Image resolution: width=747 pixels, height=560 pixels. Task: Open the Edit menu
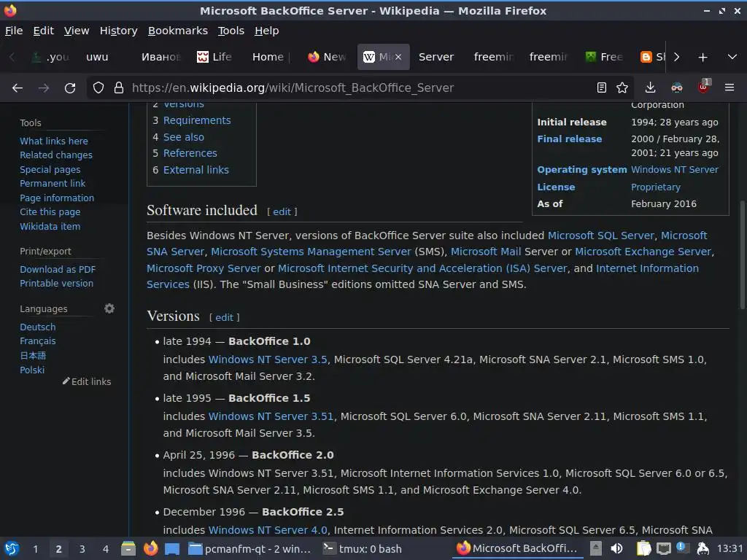tap(43, 31)
